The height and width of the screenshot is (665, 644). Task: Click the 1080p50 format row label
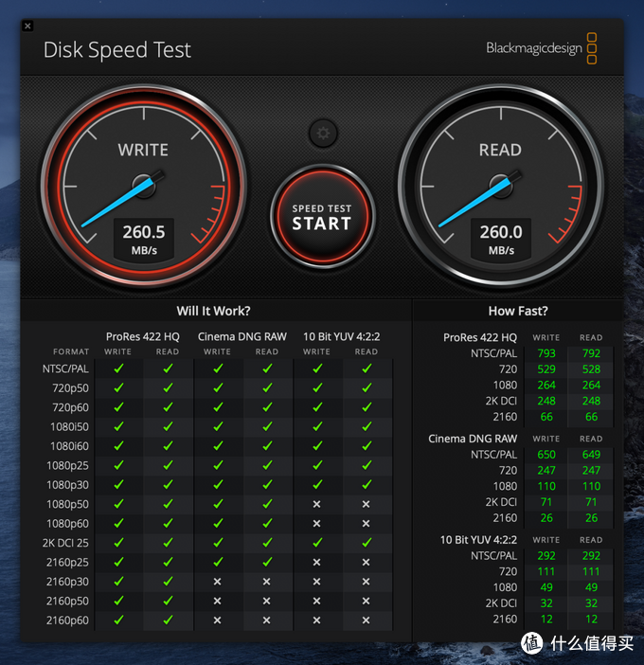68,504
